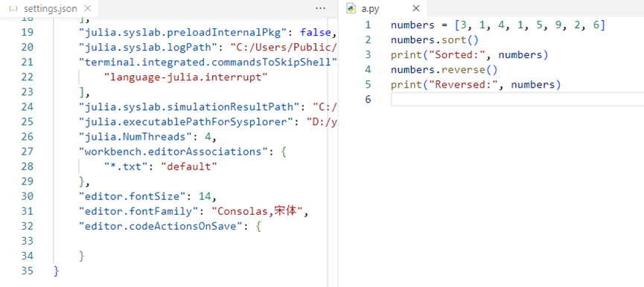644x287 pixels.
Task: Switch to the settings.json editor tab
Action: tap(49, 8)
